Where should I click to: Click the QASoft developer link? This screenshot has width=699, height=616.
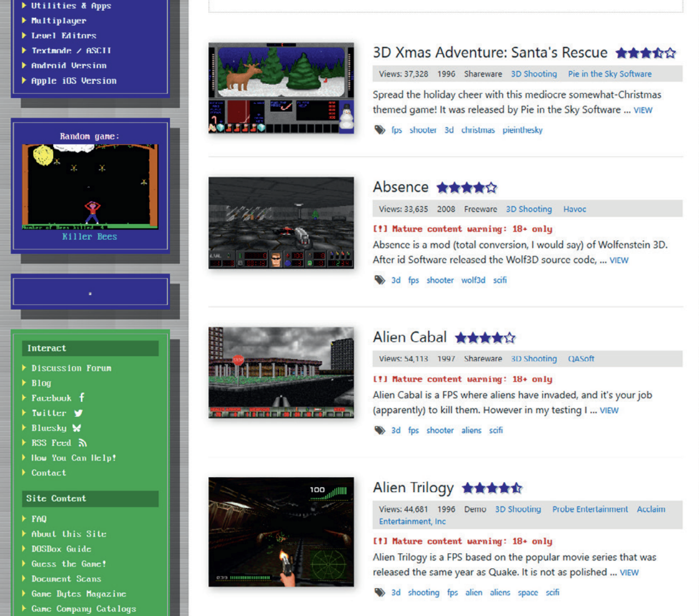click(581, 359)
